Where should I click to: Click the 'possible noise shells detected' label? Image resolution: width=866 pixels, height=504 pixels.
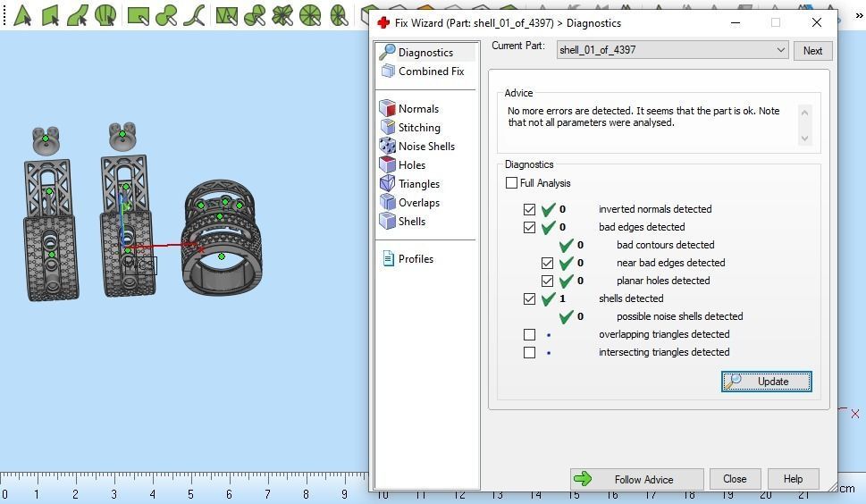[680, 316]
